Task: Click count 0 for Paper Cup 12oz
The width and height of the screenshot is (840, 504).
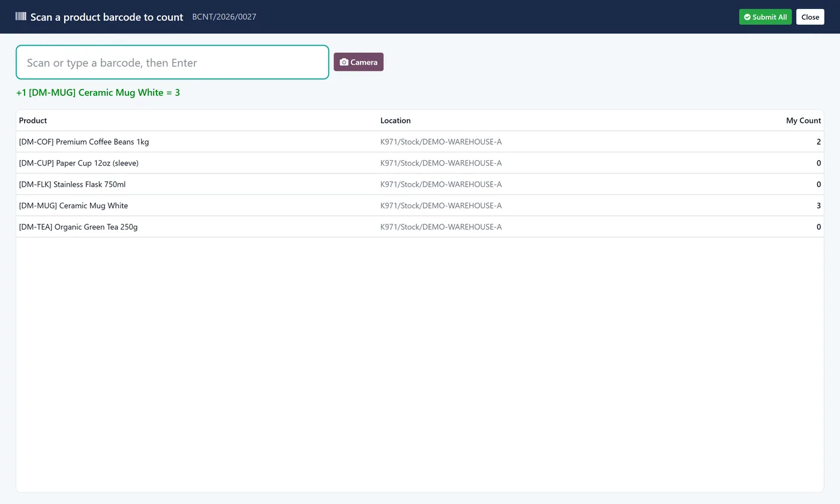Action: click(x=818, y=163)
